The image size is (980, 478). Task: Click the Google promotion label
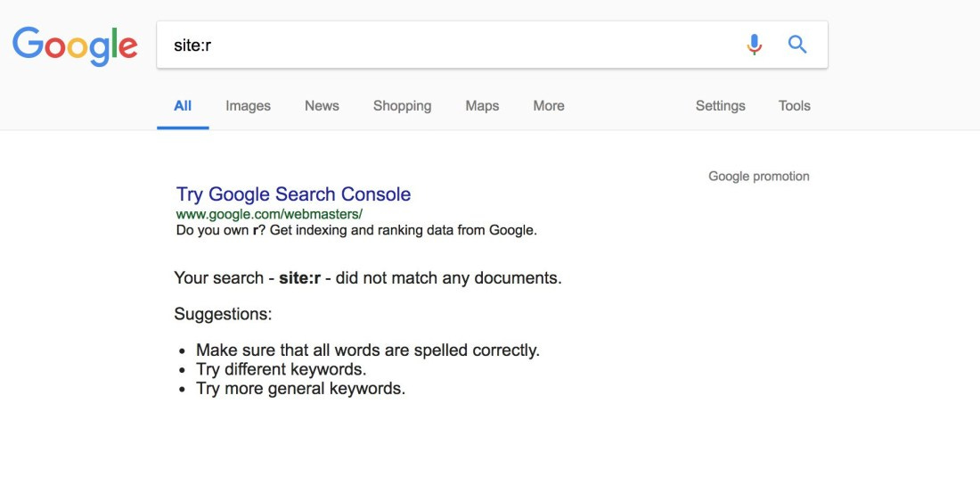coord(759,177)
